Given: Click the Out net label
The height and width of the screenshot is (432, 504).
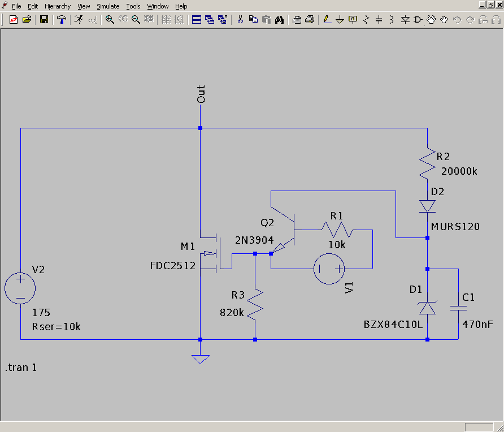Looking at the screenshot, I should [x=201, y=94].
